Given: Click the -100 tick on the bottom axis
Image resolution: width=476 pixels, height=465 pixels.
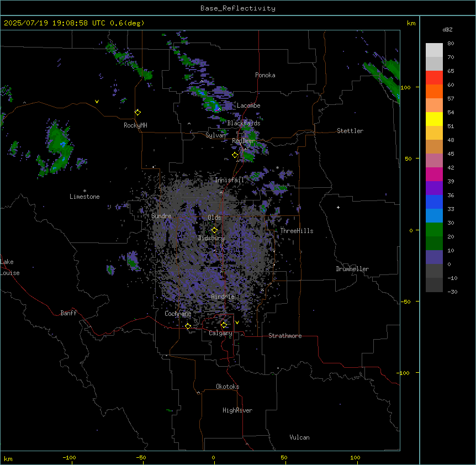Looking at the screenshot, I should 69,457.
